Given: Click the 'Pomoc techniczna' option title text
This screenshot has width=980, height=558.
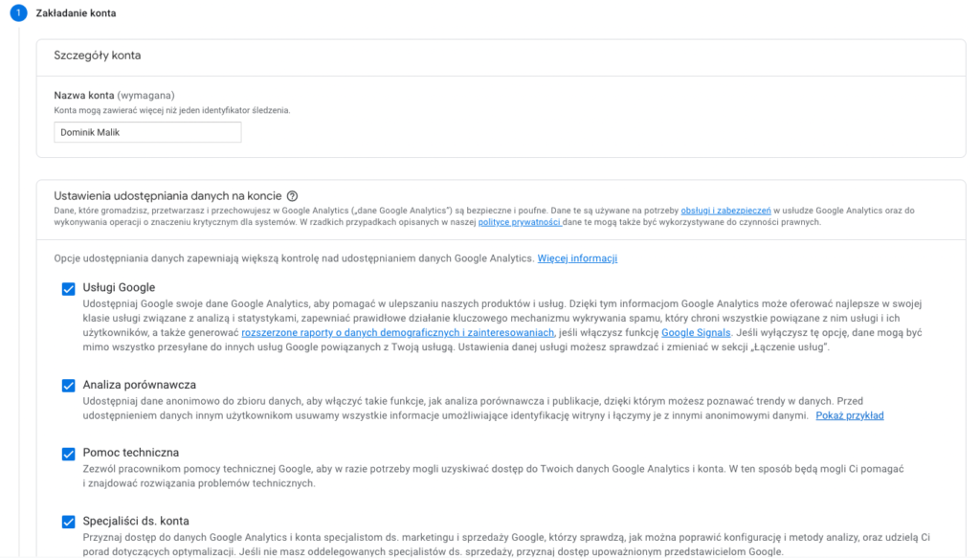Looking at the screenshot, I should click(x=130, y=452).
